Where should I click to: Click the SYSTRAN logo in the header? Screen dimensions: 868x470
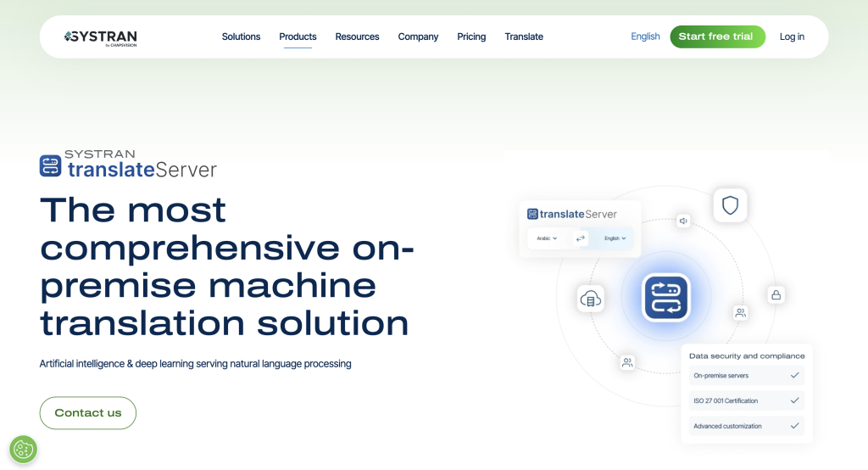point(100,37)
